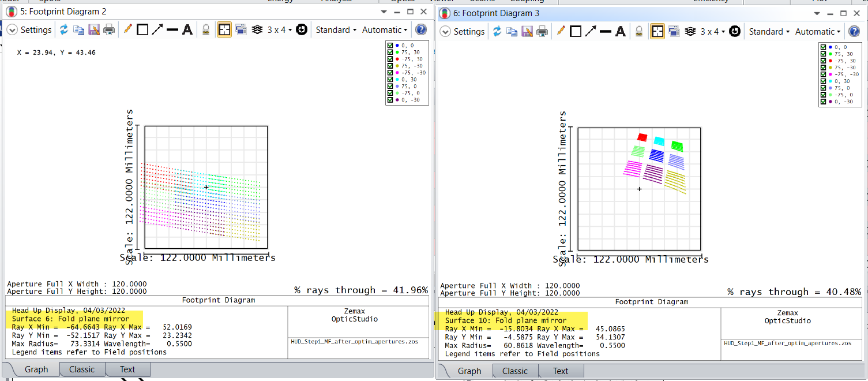Click the Settings label in Diagram 3

(469, 31)
